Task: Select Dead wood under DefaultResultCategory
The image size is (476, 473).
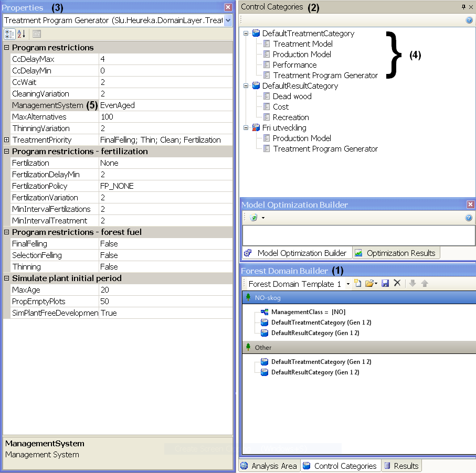Action: [292, 96]
